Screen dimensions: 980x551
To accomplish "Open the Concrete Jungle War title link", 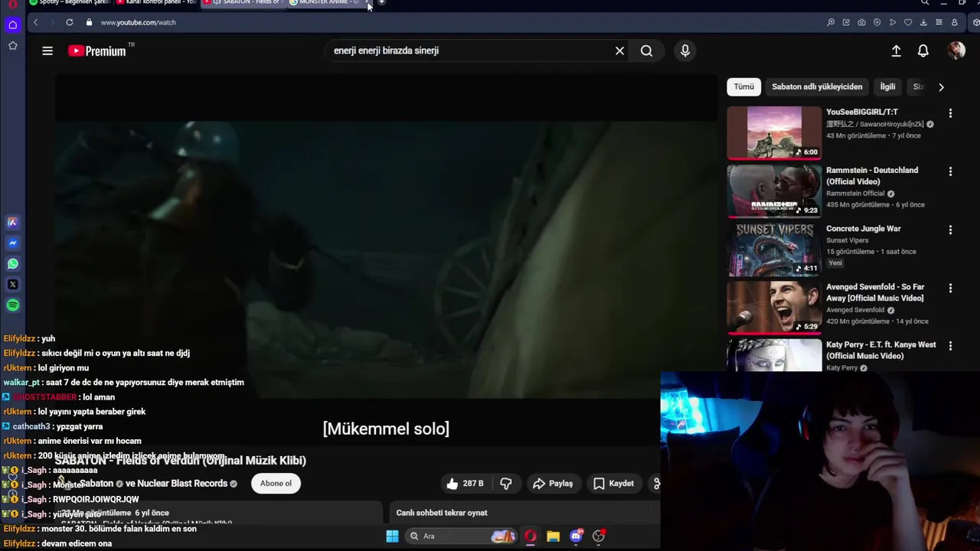I will (864, 229).
